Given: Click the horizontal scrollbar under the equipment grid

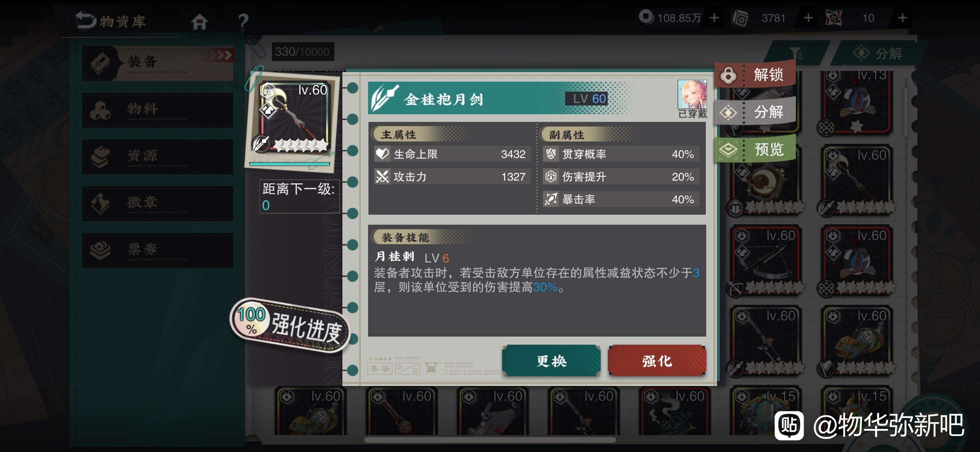Looking at the screenshot, I should tap(490, 440).
